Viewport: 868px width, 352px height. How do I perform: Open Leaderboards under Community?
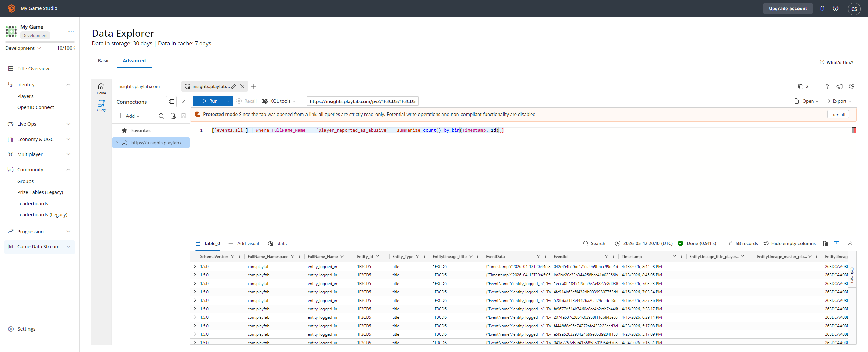33,204
